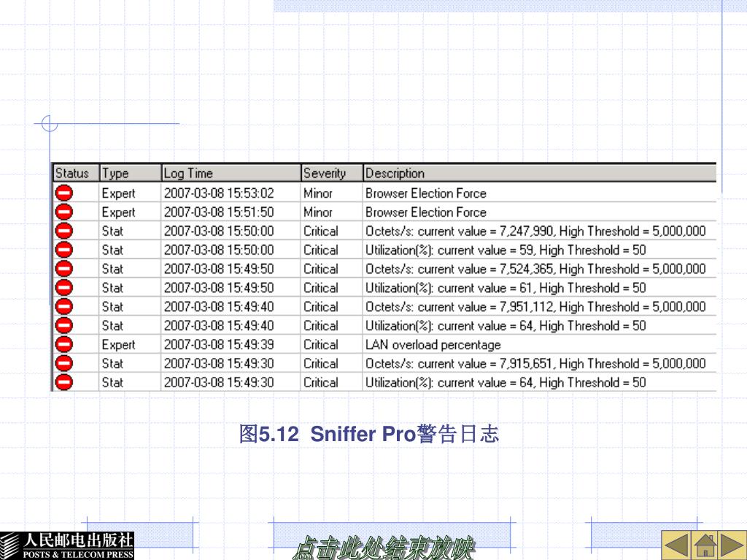The width and height of the screenshot is (747, 560).
Task: Select the Octets/s 7,524,365 description
Action: click(535, 268)
